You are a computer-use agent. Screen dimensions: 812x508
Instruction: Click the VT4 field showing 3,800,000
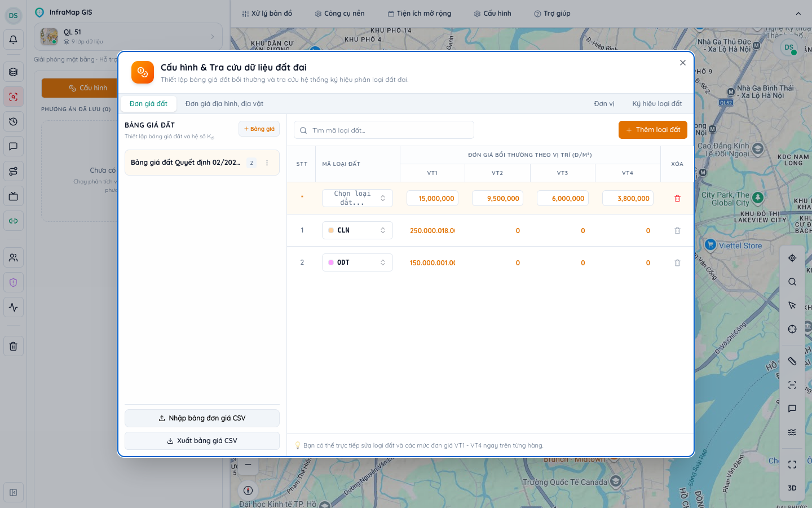coord(628,198)
